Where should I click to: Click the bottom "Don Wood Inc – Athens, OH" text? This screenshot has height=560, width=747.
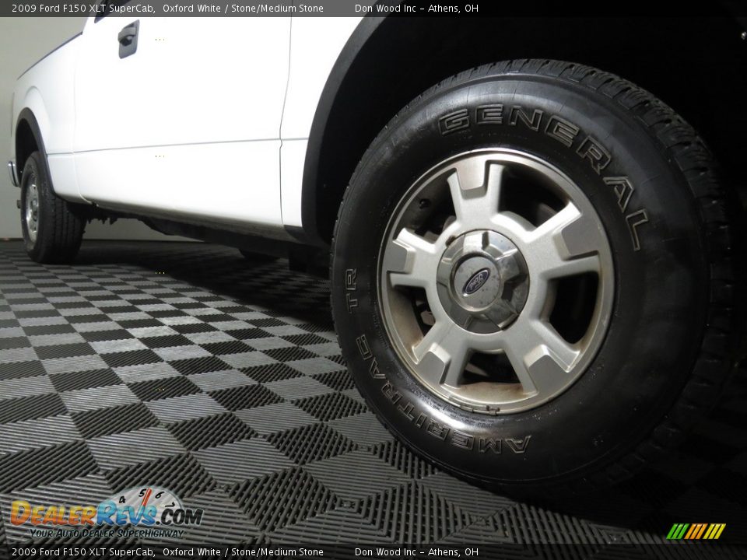pos(416,552)
